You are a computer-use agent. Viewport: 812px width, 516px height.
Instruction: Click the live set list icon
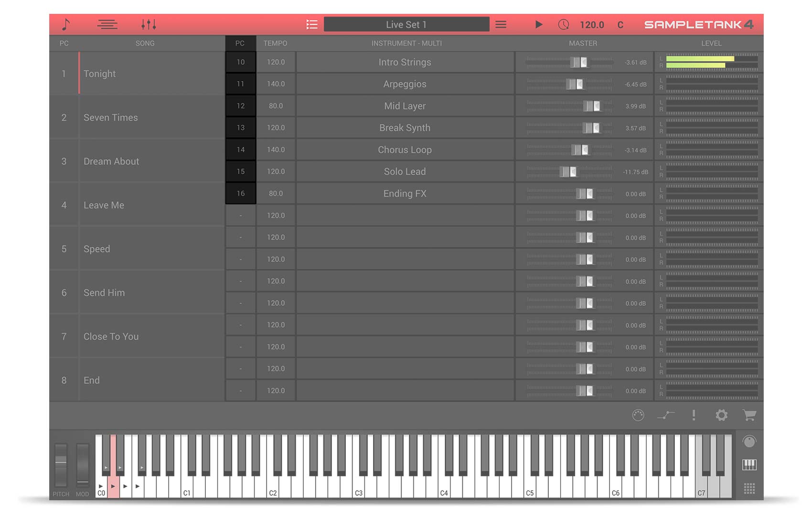click(312, 24)
